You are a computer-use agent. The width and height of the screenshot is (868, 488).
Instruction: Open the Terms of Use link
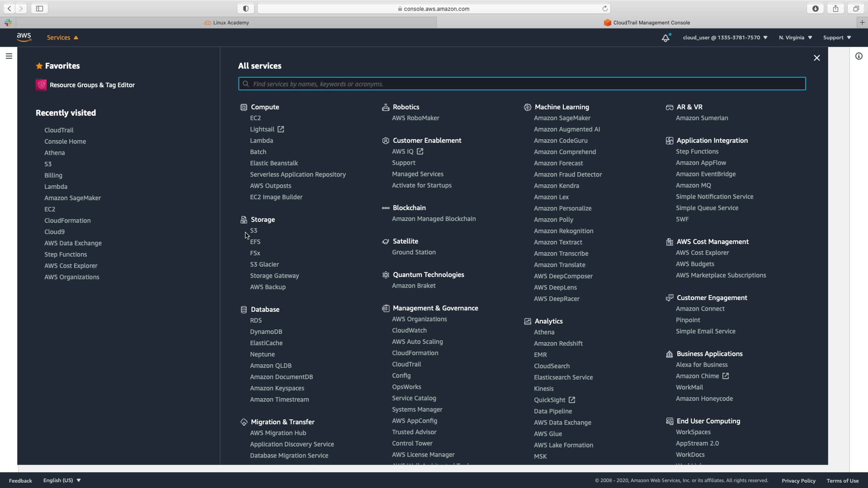(x=842, y=481)
